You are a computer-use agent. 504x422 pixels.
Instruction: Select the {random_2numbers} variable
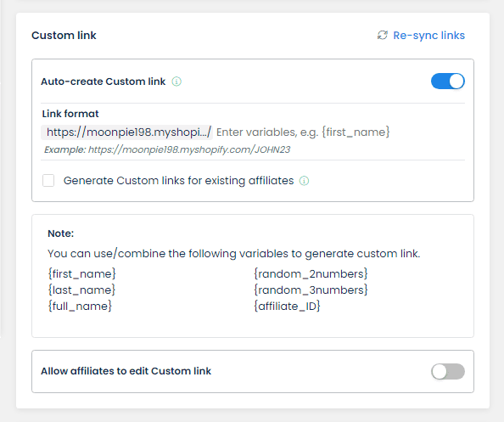click(x=311, y=273)
